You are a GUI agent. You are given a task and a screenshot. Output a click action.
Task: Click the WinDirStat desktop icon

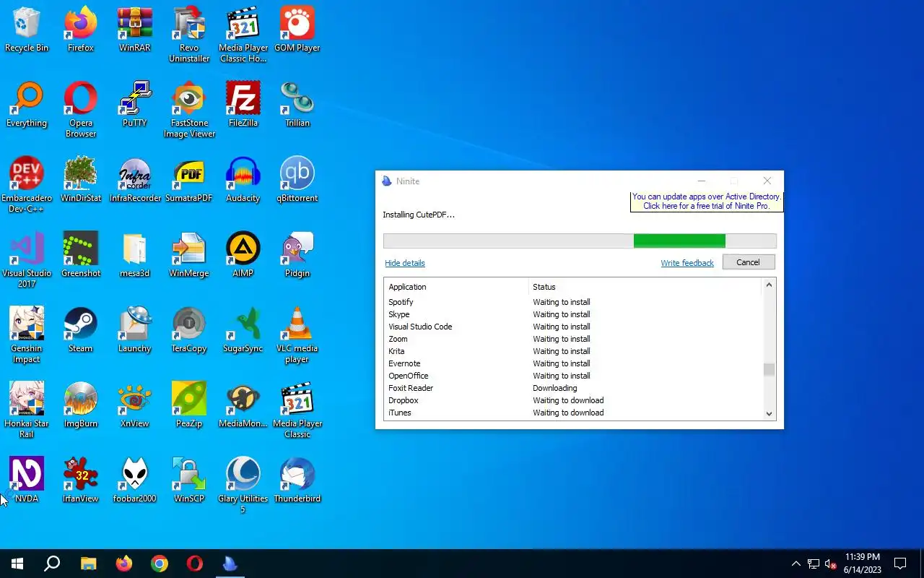coord(81,180)
